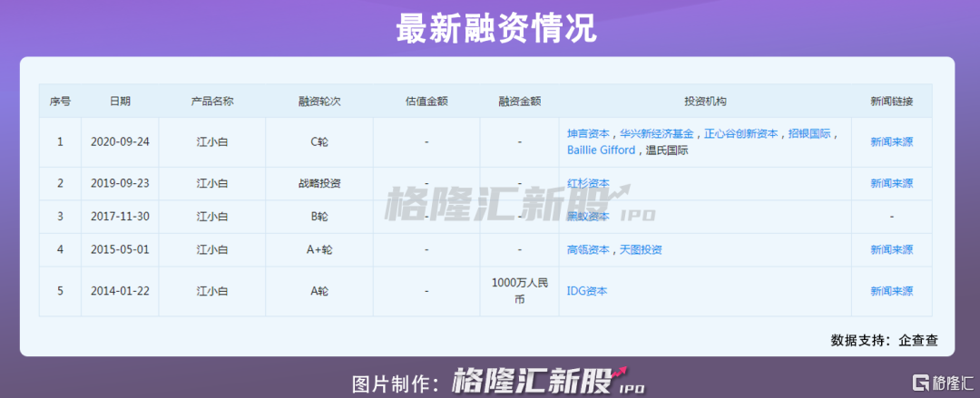The height and width of the screenshot is (398, 980).
Task: Click the 温氏国际 text in C轮 row
Action: (x=666, y=150)
